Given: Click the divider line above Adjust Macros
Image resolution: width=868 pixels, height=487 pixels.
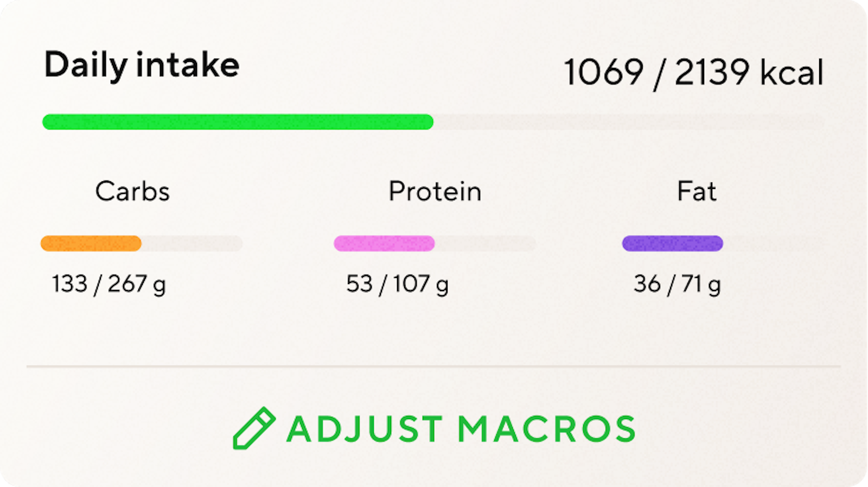Looking at the screenshot, I should pos(434,366).
